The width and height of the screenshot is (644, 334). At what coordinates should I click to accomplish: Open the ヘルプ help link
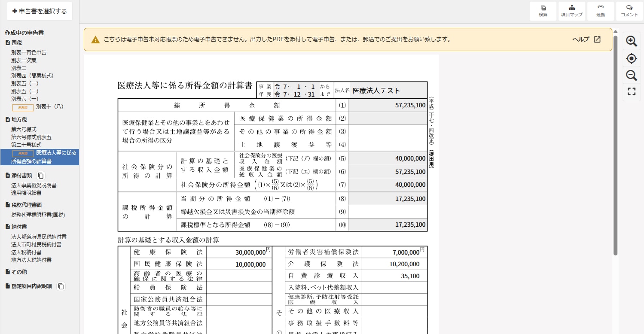click(x=586, y=39)
